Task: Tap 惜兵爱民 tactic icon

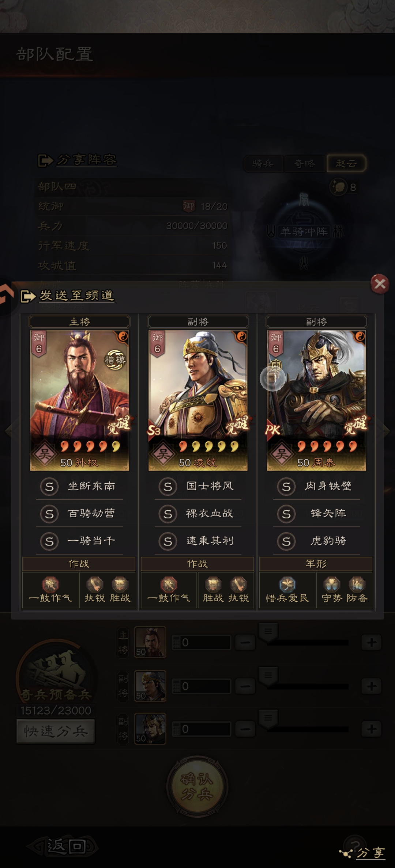Action: pos(287,585)
